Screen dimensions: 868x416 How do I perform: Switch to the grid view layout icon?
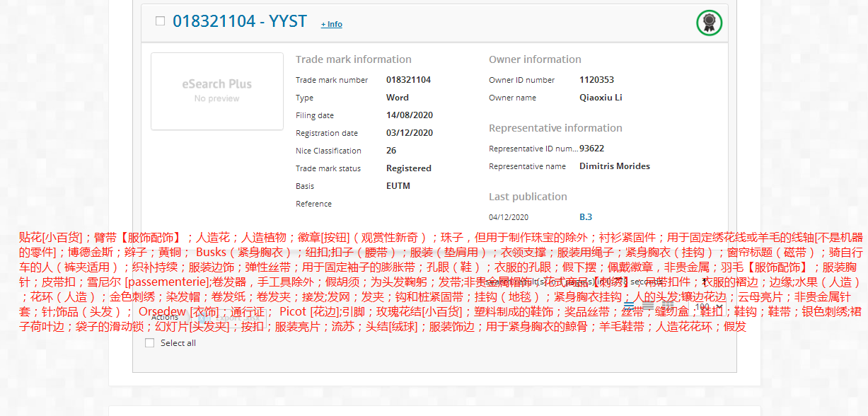(668, 307)
